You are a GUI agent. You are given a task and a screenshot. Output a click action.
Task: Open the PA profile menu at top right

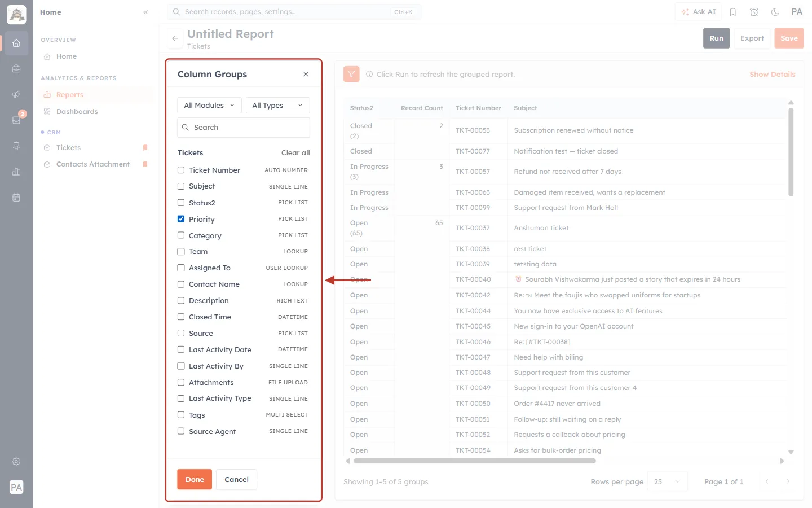click(x=797, y=12)
